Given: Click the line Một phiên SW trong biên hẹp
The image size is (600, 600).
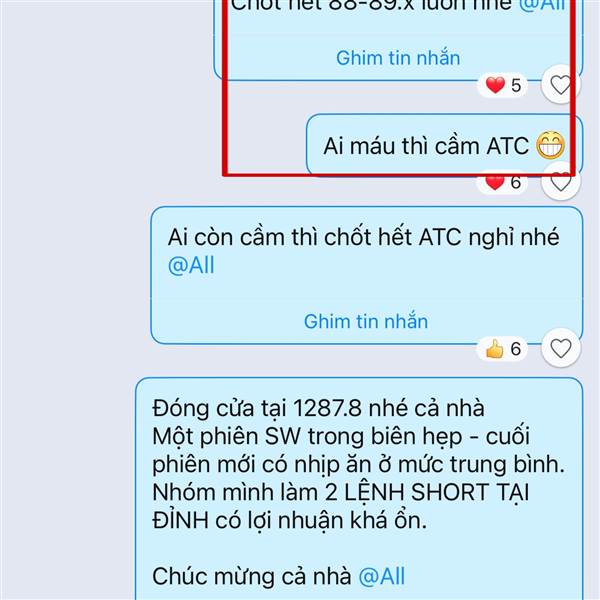Looking at the screenshot, I should click(307, 436).
